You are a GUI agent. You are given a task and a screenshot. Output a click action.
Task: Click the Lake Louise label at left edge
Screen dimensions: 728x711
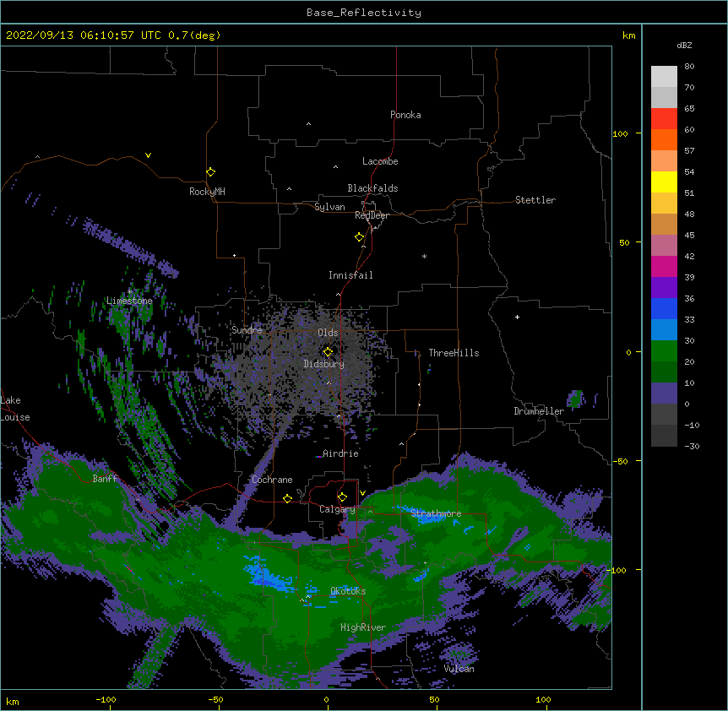tap(15, 409)
